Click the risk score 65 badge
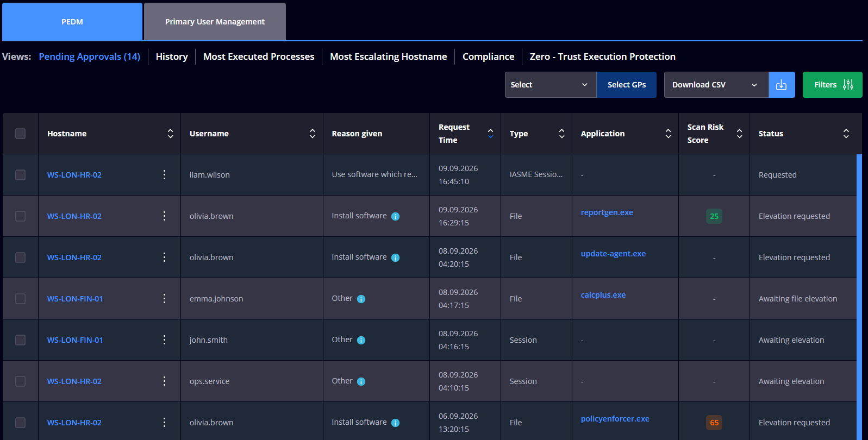Viewport: 868px width, 440px height. coord(714,423)
